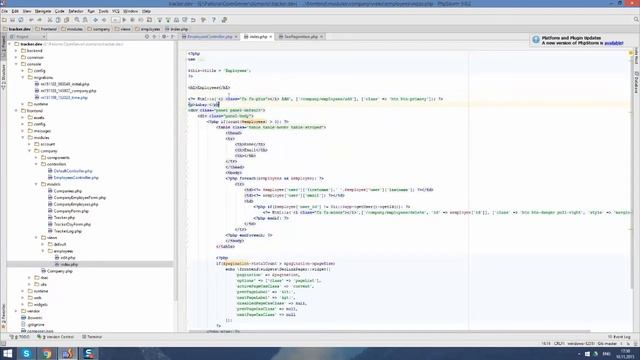Screen dimensions: 640x360
Task: Open the File menu
Action: (x=4, y=11)
